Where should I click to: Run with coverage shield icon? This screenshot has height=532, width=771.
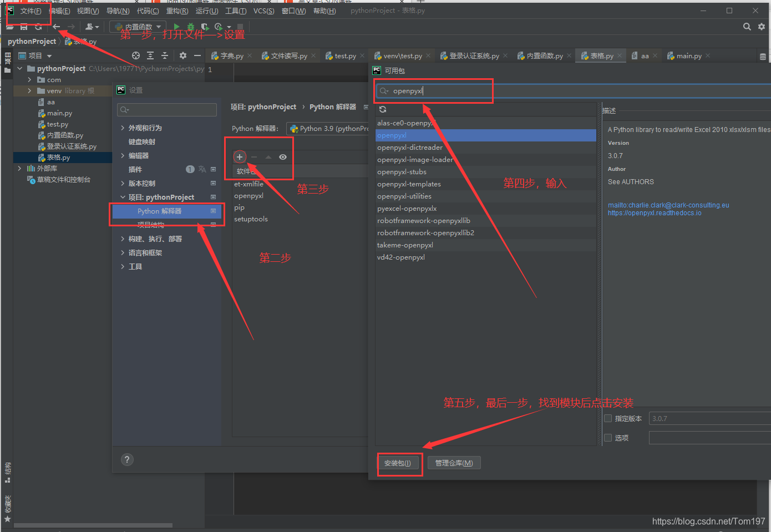pyautogui.click(x=205, y=27)
